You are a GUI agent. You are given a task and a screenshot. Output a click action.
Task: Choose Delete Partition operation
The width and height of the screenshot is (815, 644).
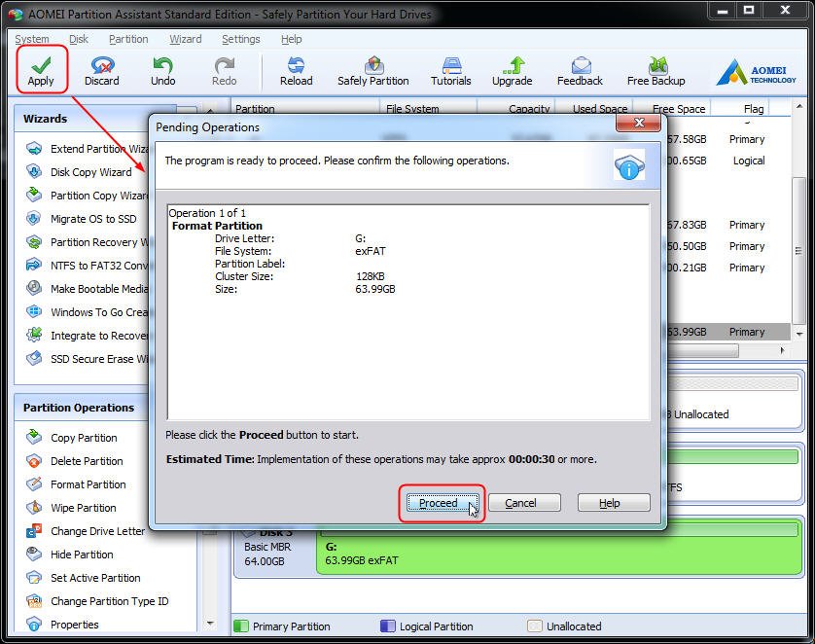coord(75,461)
